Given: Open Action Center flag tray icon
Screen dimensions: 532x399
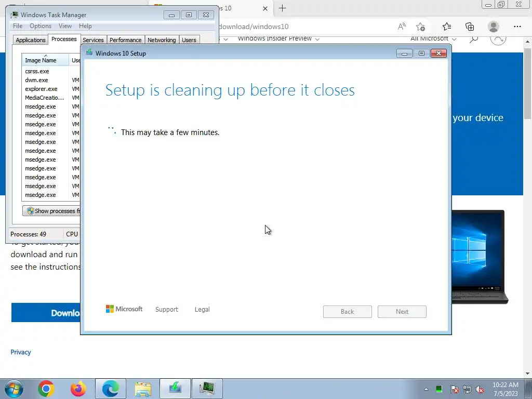Looking at the screenshot, I should pos(455,389).
